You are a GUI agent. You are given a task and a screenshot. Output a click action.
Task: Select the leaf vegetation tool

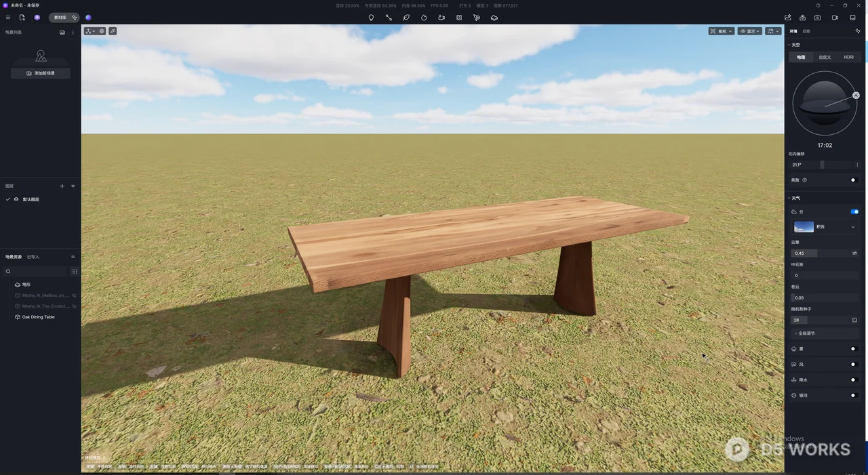(x=406, y=18)
